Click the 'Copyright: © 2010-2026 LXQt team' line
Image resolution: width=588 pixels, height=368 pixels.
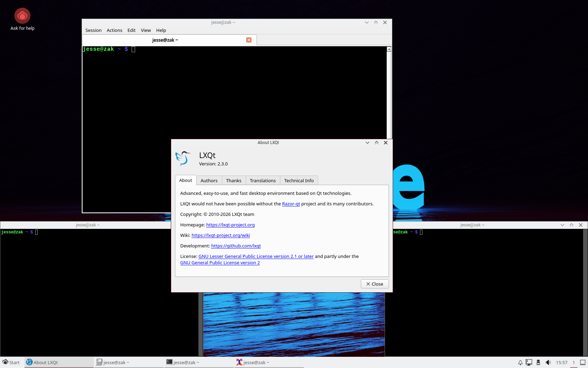(x=217, y=214)
